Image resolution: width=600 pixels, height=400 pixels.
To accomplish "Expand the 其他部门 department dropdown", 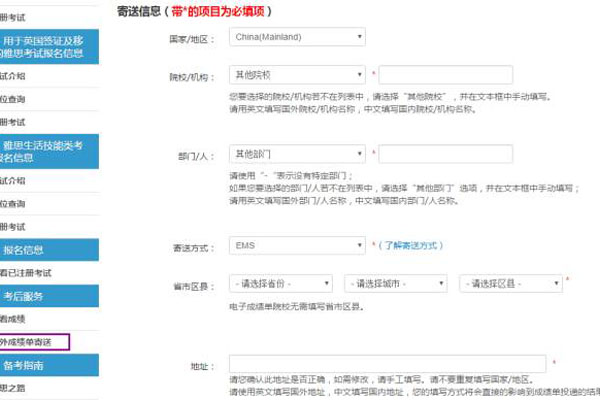I will coord(297,155).
